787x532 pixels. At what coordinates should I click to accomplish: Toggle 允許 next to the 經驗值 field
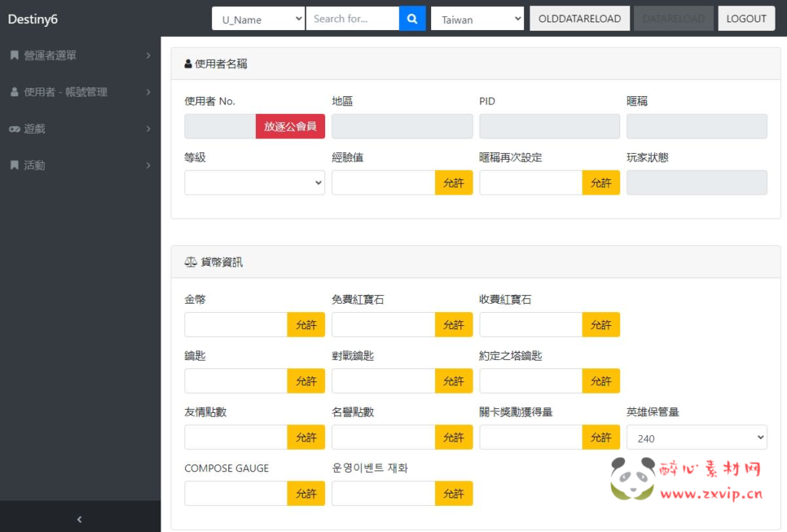click(x=453, y=182)
